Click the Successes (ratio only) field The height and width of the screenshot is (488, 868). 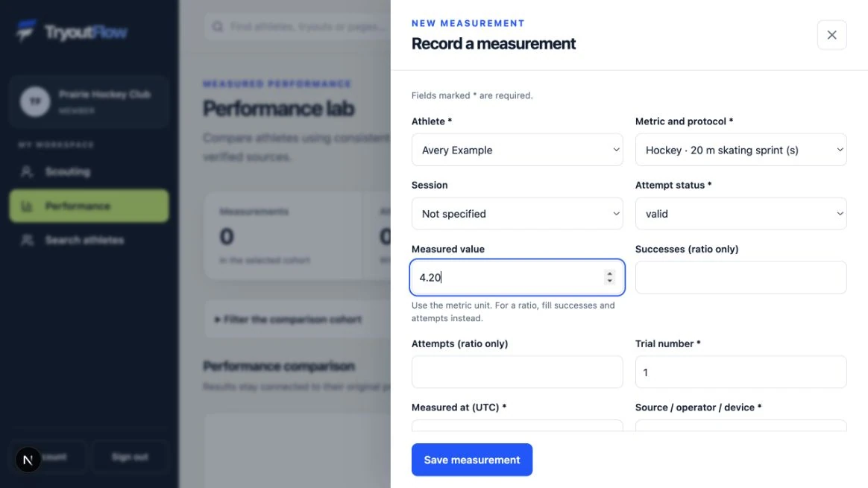(740, 277)
